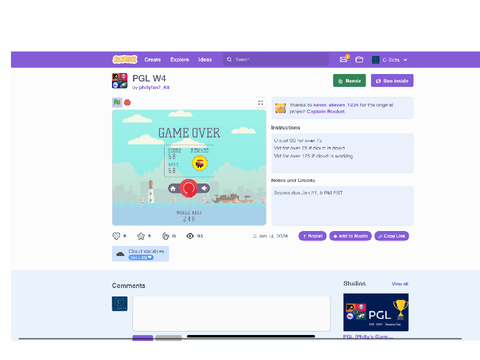Mute sound with the in-game speaker button

pyautogui.click(x=204, y=188)
